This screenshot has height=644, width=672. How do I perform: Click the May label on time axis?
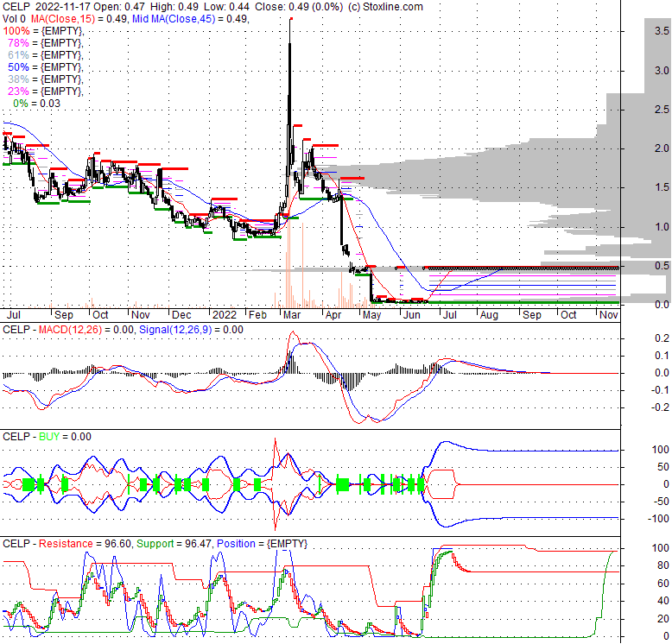(371, 315)
